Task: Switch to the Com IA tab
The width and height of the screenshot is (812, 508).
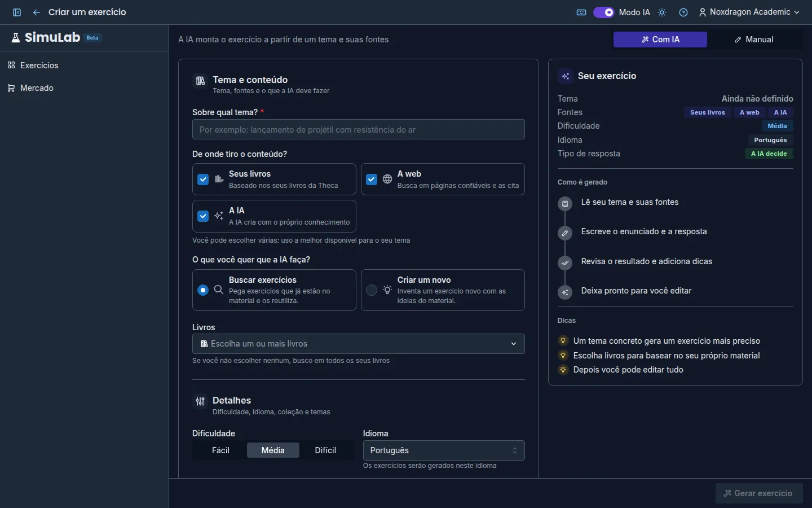Action: point(660,40)
